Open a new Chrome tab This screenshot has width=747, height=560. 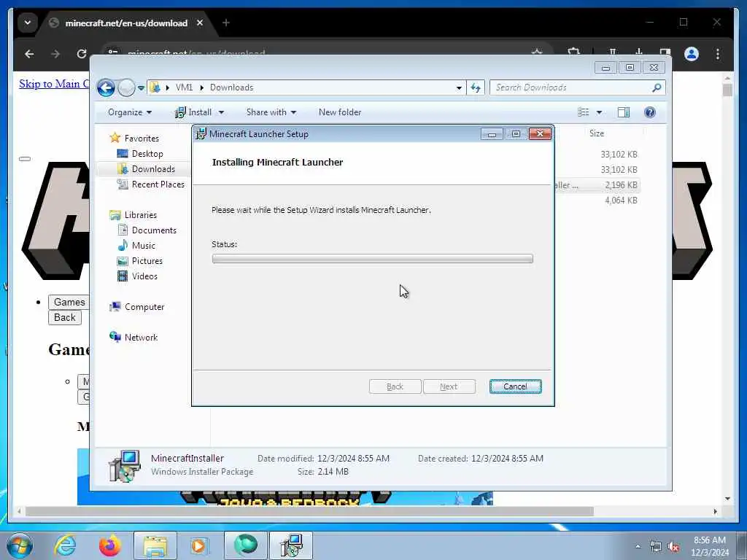(x=226, y=23)
